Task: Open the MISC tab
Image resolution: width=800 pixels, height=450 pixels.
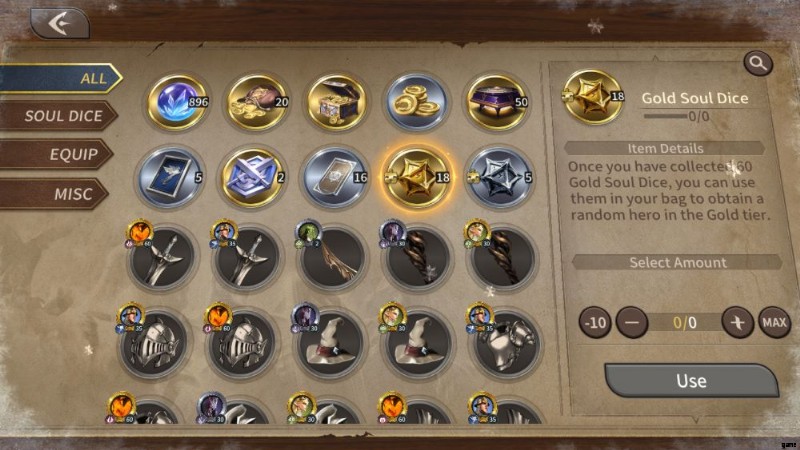Action: tap(54, 193)
